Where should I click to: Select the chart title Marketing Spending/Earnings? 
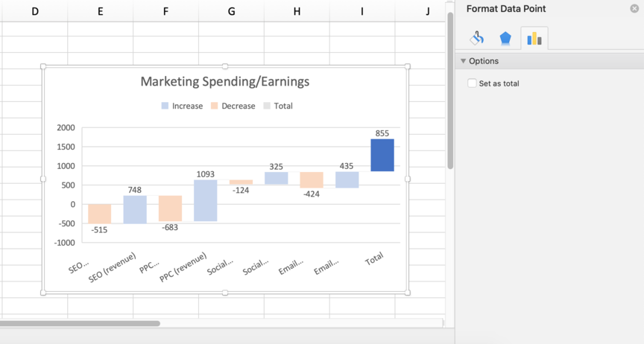click(224, 81)
